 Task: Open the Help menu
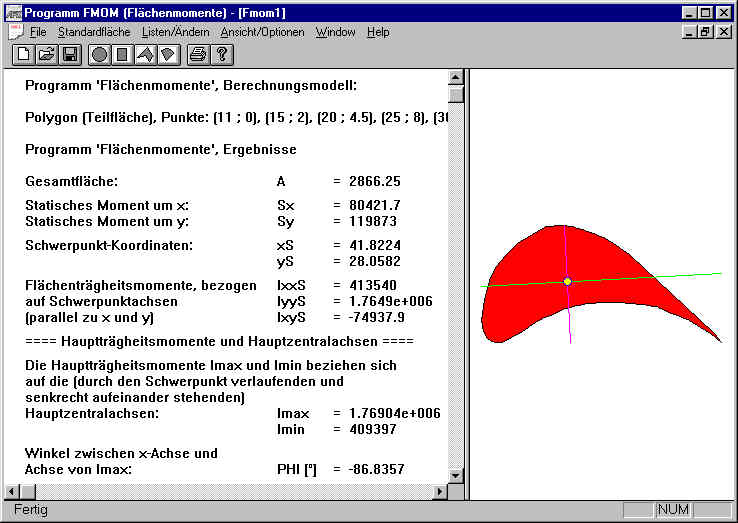tap(378, 32)
